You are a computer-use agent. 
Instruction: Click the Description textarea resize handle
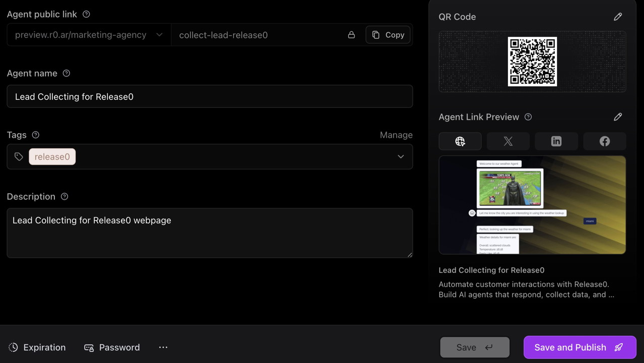410,255
